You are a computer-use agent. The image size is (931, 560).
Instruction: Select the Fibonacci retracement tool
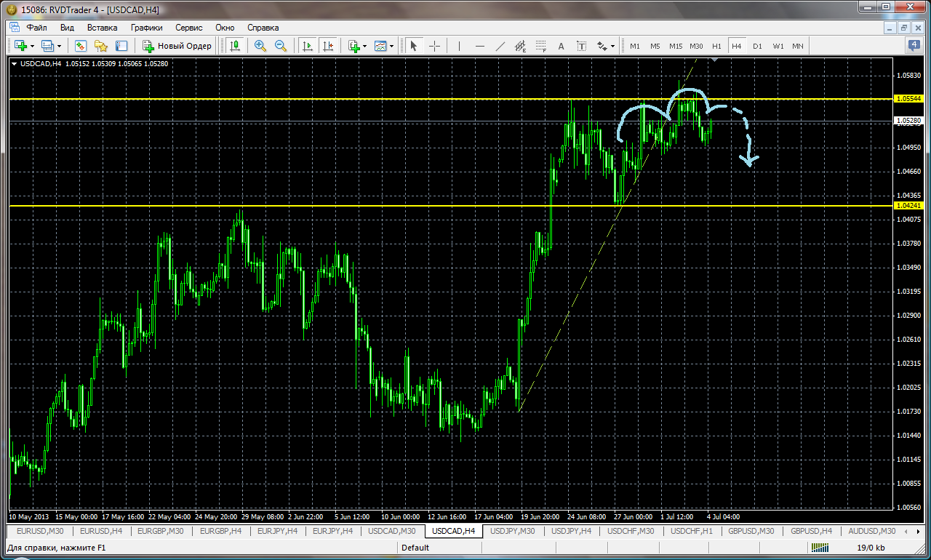[540, 46]
